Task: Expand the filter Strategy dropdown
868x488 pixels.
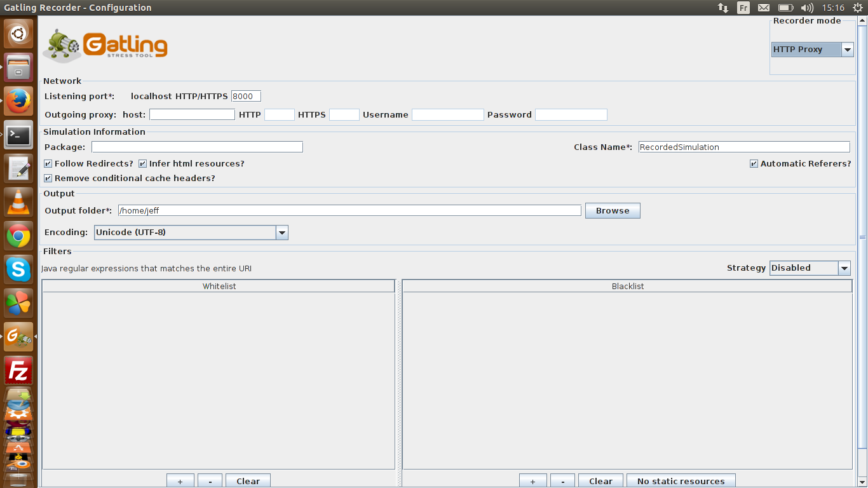Action: click(844, 268)
